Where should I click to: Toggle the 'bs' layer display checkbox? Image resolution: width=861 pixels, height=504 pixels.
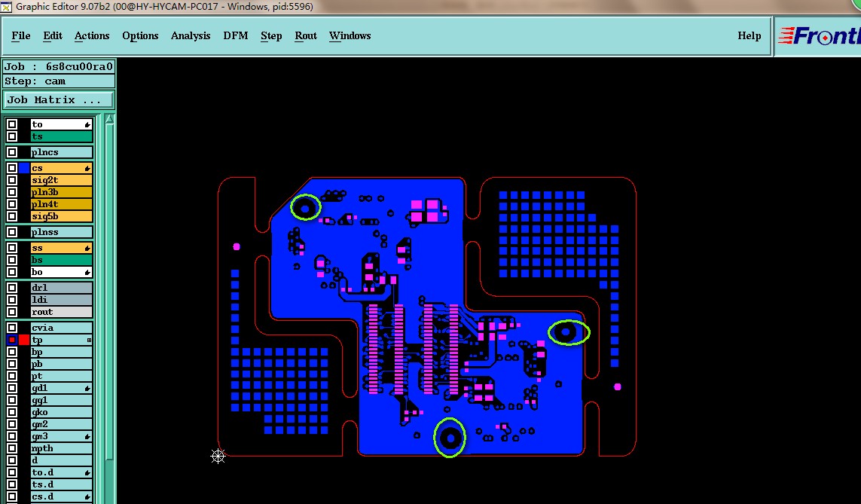[x=12, y=260]
